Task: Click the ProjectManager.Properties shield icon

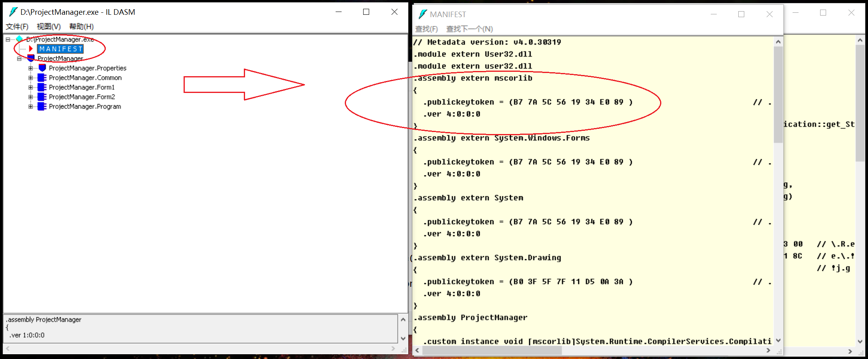Action: [x=42, y=68]
